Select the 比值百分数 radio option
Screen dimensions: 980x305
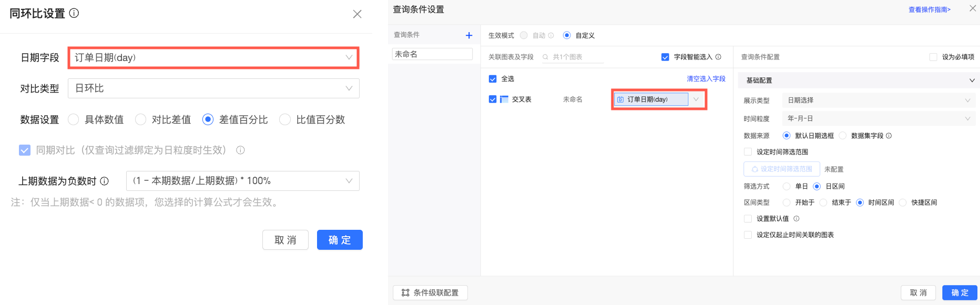[x=285, y=120]
